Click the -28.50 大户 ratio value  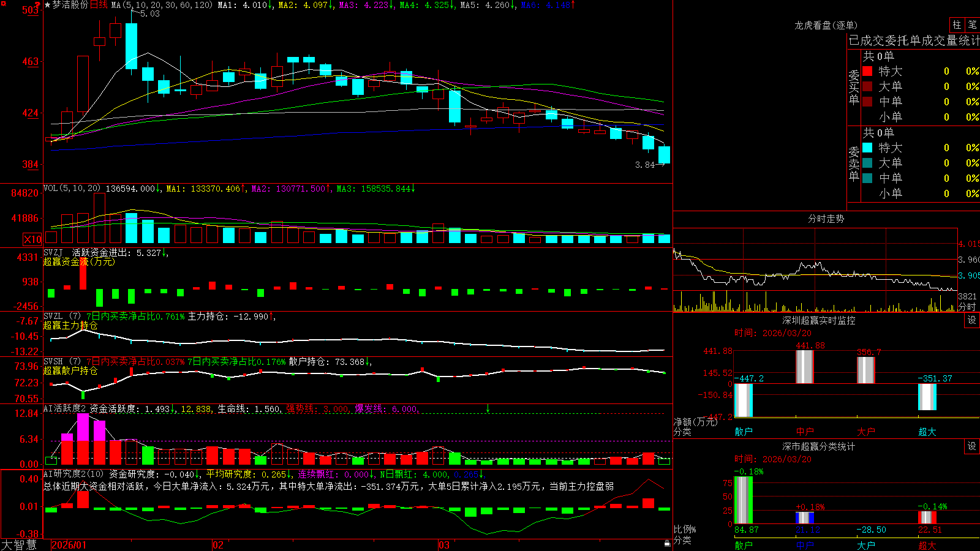(872, 530)
